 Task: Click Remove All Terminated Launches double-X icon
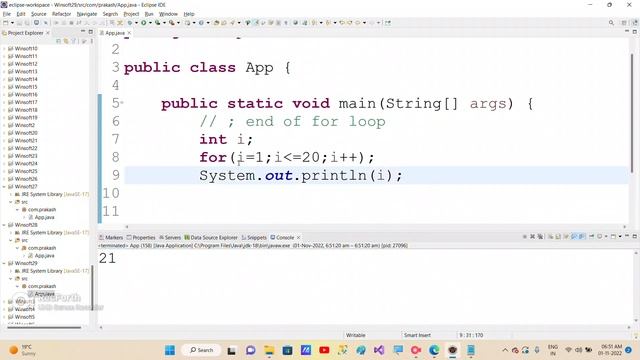coord(540,236)
